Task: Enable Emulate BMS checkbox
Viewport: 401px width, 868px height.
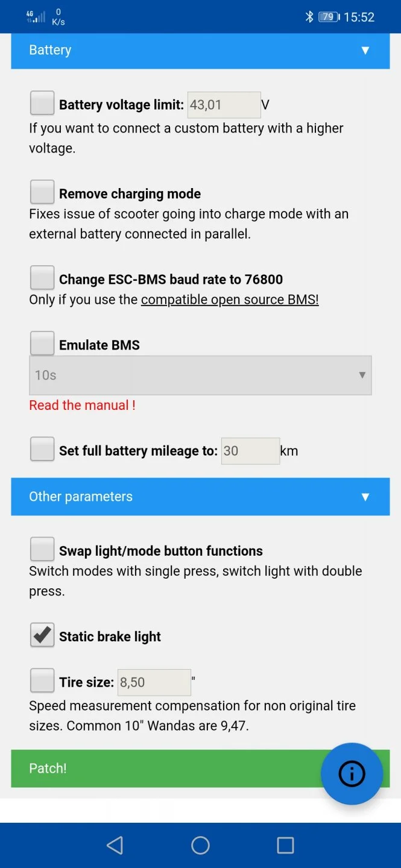Action: (42, 344)
